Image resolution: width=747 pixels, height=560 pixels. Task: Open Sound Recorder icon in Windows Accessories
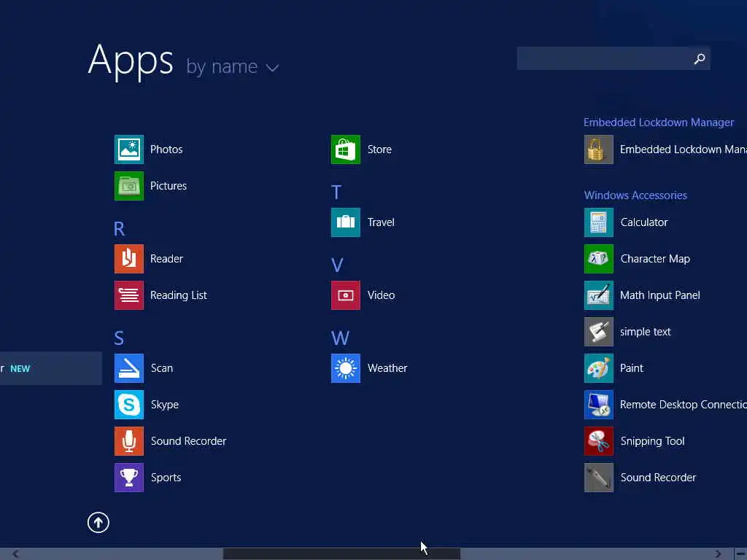click(599, 478)
